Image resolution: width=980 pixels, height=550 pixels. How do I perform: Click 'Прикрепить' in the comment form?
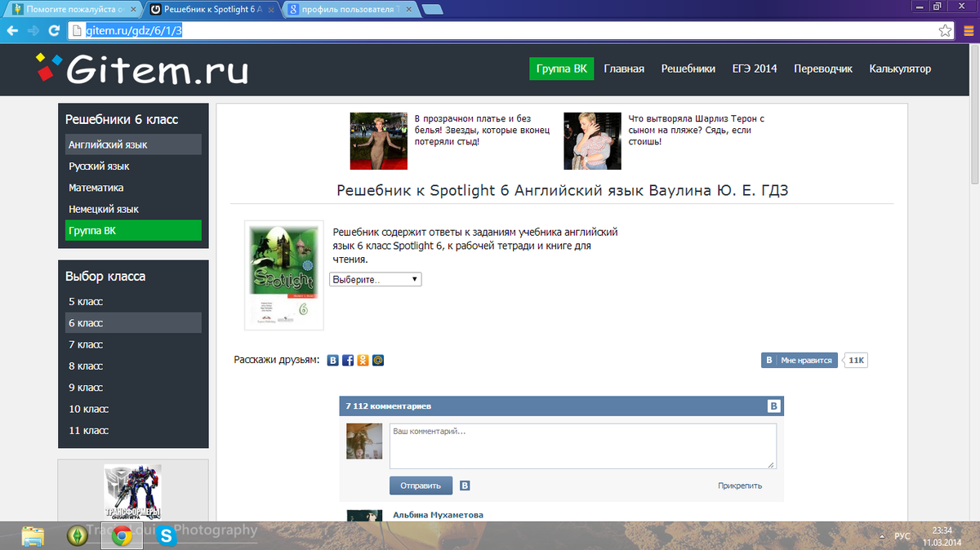(740, 486)
